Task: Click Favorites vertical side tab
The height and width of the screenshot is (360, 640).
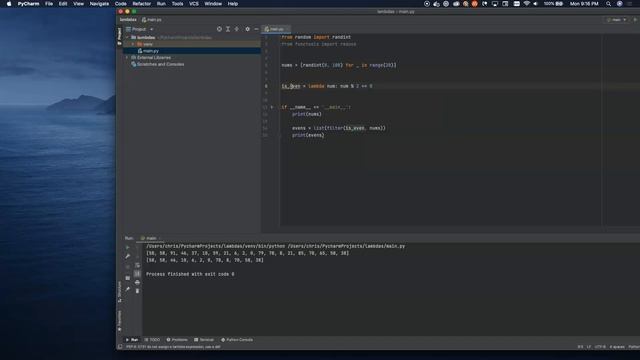Action: pyautogui.click(x=120, y=320)
